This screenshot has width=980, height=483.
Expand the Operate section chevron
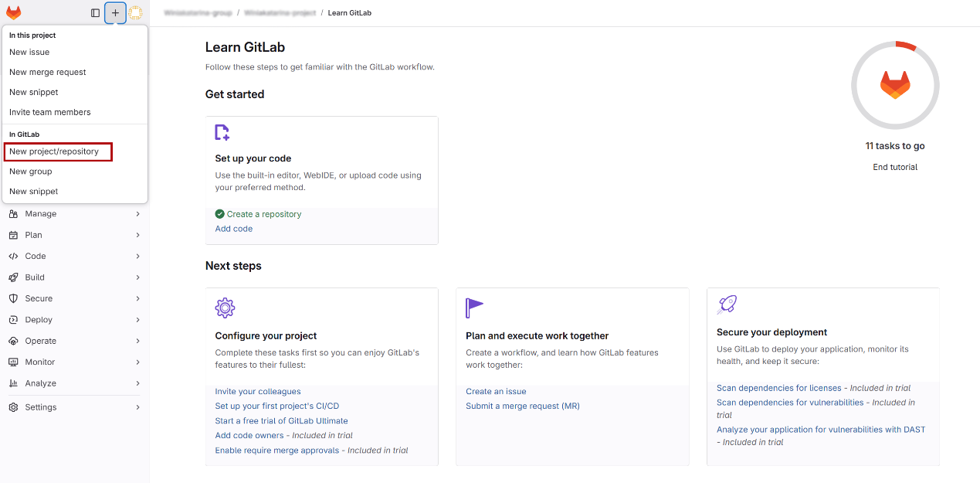[138, 341]
